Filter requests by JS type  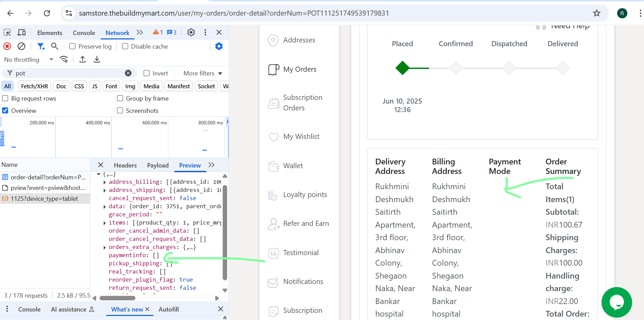(x=95, y=86)
